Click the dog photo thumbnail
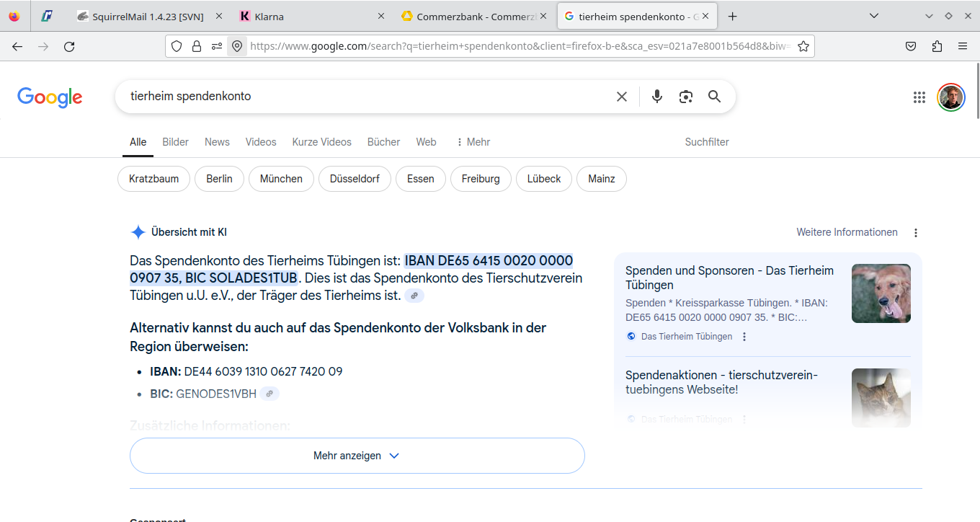This screenshot has height=522, width=980. 881,293
